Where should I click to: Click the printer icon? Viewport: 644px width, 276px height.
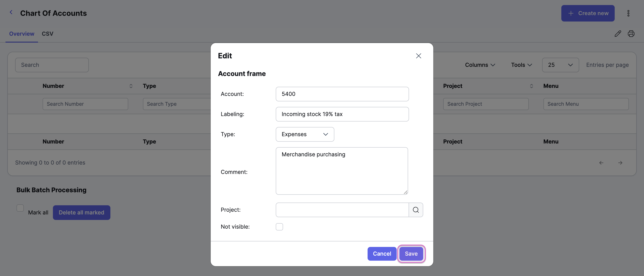coord(631,33)
